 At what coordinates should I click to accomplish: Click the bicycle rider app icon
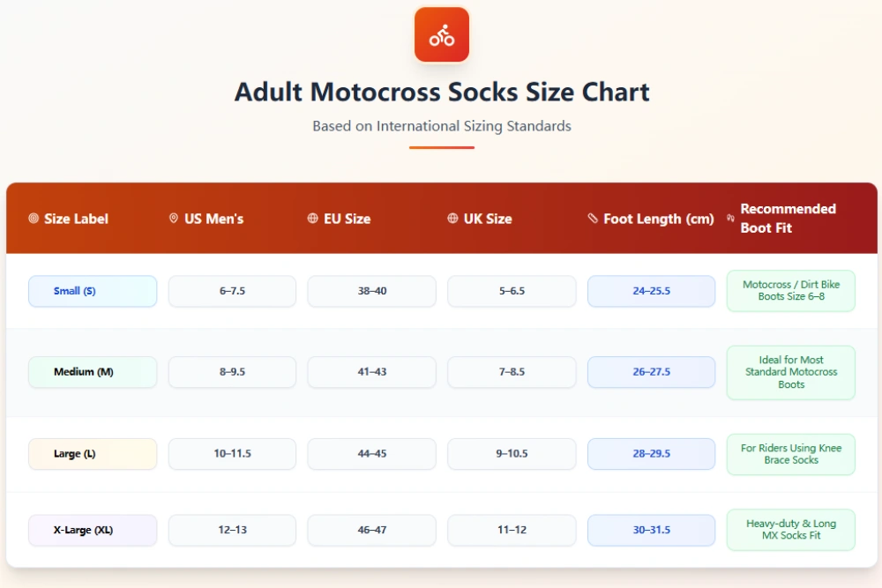441,34
